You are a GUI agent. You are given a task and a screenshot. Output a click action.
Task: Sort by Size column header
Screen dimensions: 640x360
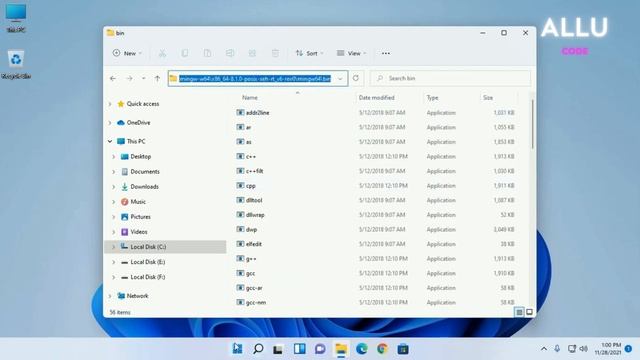point(488,98)
